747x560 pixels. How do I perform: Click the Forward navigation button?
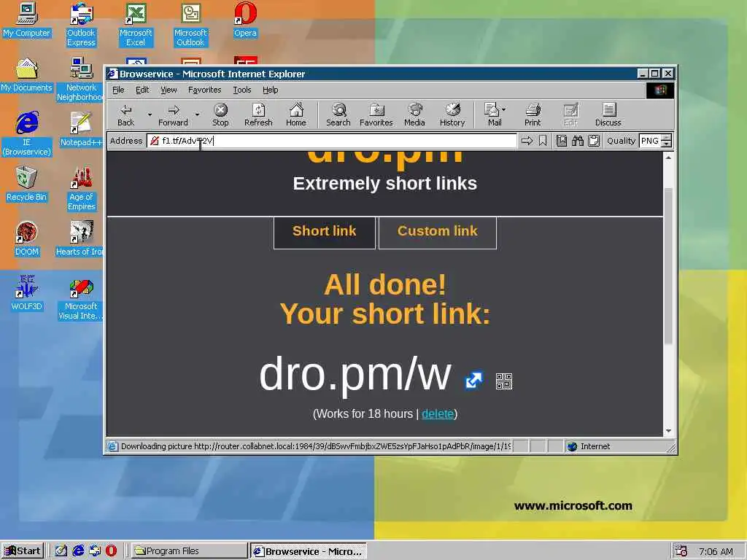(173, 114)
